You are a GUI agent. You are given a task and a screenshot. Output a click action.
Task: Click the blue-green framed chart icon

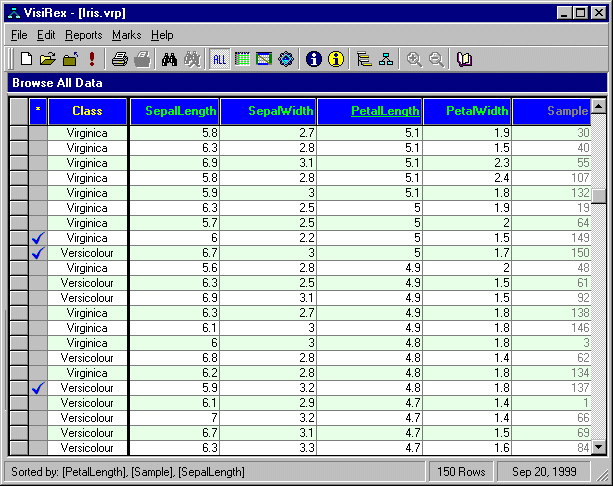tap(264, 59)
